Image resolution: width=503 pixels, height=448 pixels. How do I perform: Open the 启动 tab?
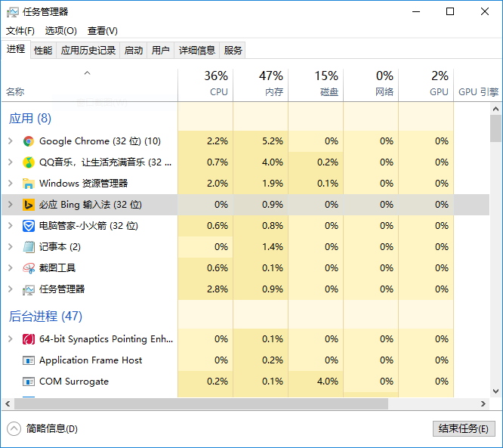(x=134, y=51)
